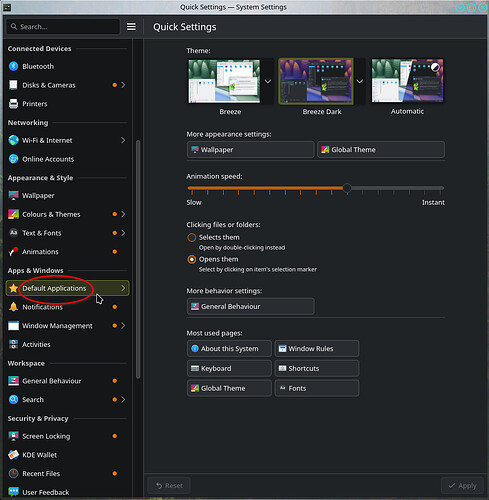Go to Online Accounts page

point(67,159)
